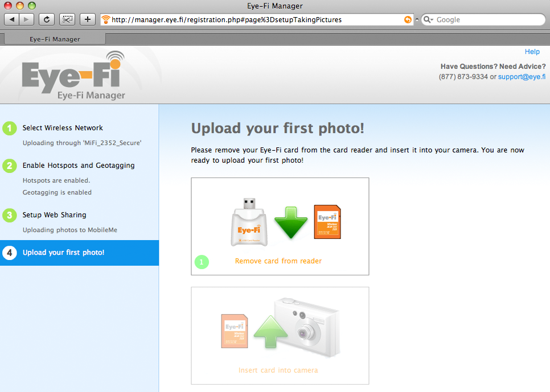
Task: Click 'Geotagging is enabled' status text
Action: pos(57,192)
